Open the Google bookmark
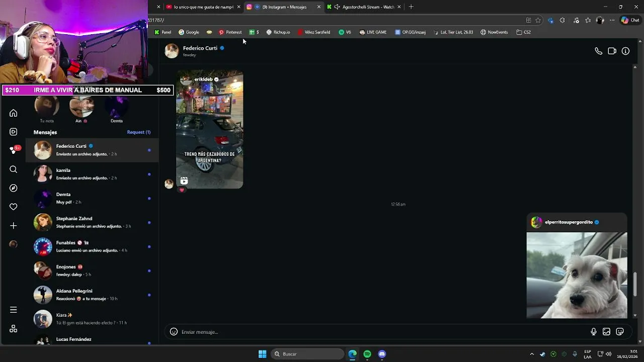The height and width of the screenshot is (362, 644). click(x=189, y=32)
